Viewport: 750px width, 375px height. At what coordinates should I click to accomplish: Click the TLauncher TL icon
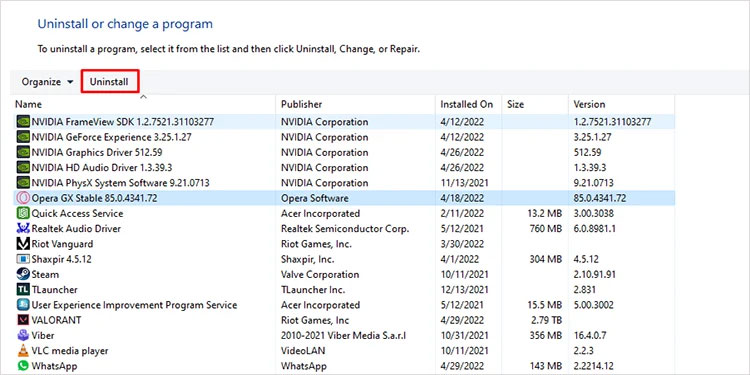click(x=23, y=289)
